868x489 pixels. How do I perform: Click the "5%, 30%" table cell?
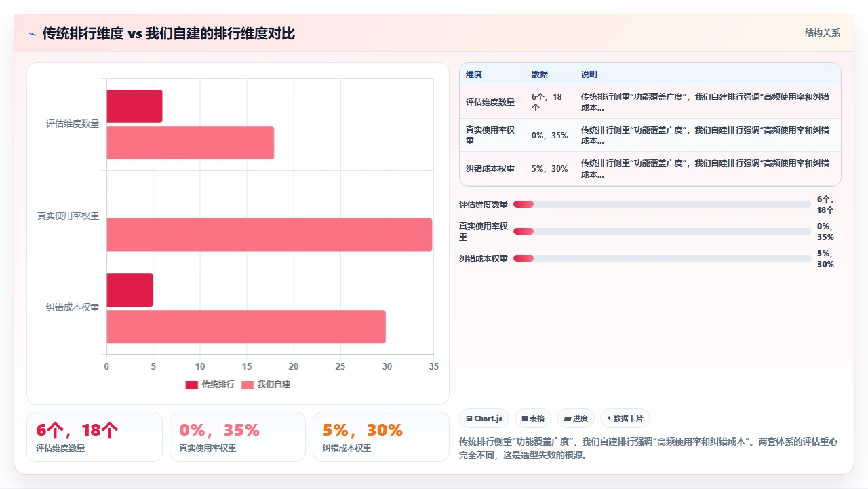click(x=550, y=169)
